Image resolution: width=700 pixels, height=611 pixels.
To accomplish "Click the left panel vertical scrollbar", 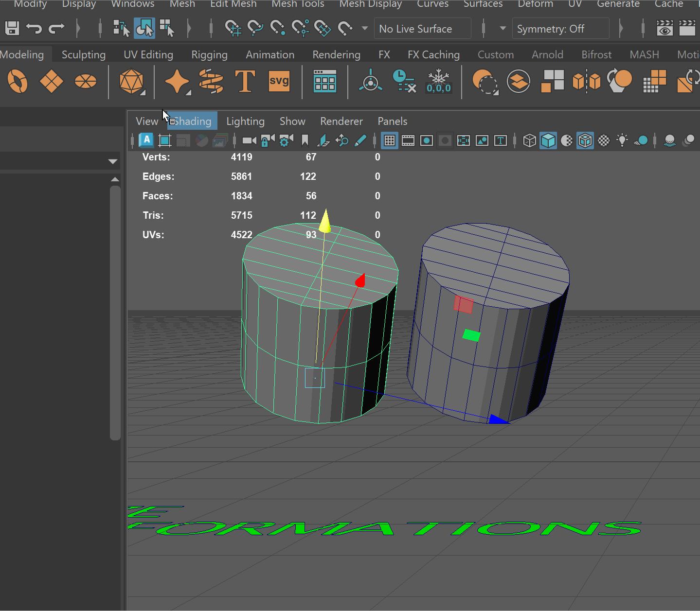I will click(115, 311).
